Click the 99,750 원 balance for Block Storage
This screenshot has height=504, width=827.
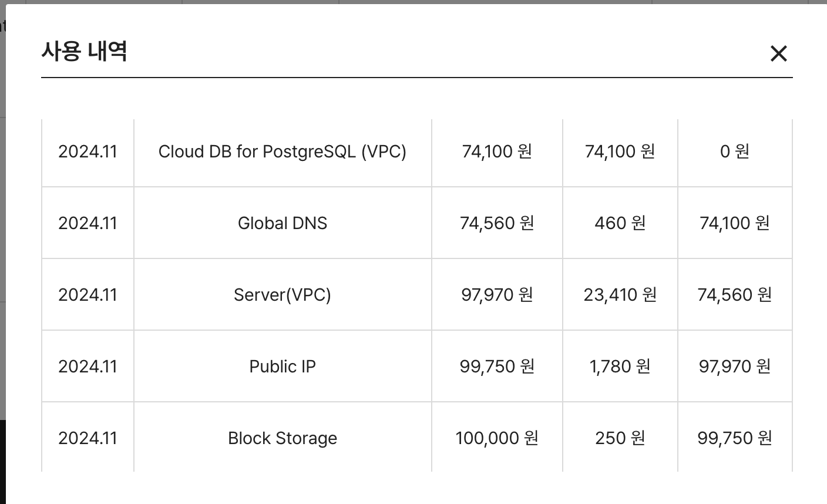tap(734, 438)
